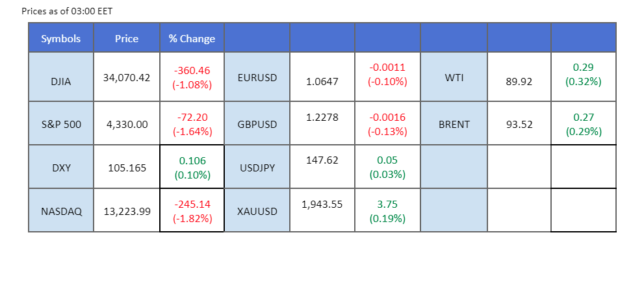This screenshot has width=644, height=287.
Task: Select the DJIA symbol cell
Action: point(61,77)
